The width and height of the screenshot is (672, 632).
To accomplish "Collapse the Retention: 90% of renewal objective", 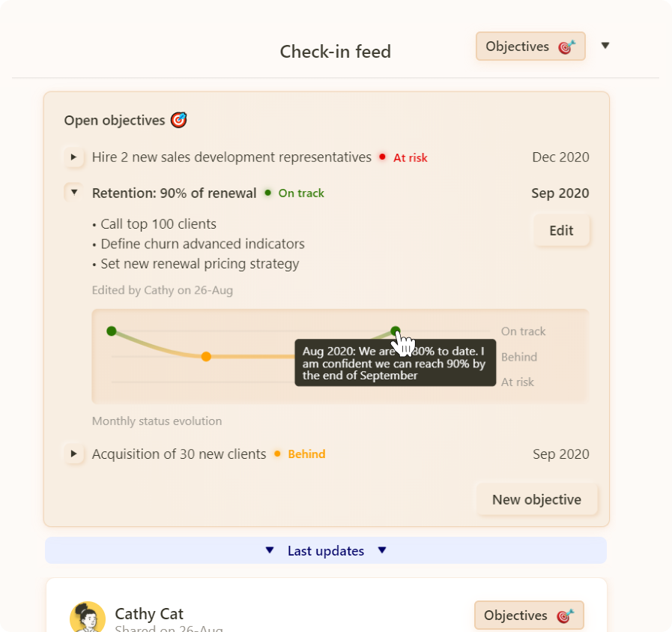I will [73, 193].
